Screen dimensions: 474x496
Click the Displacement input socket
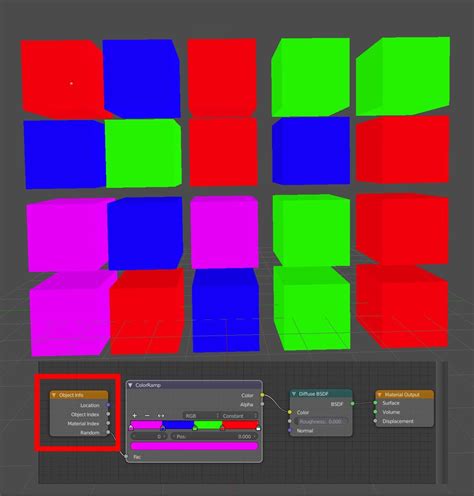375,421
